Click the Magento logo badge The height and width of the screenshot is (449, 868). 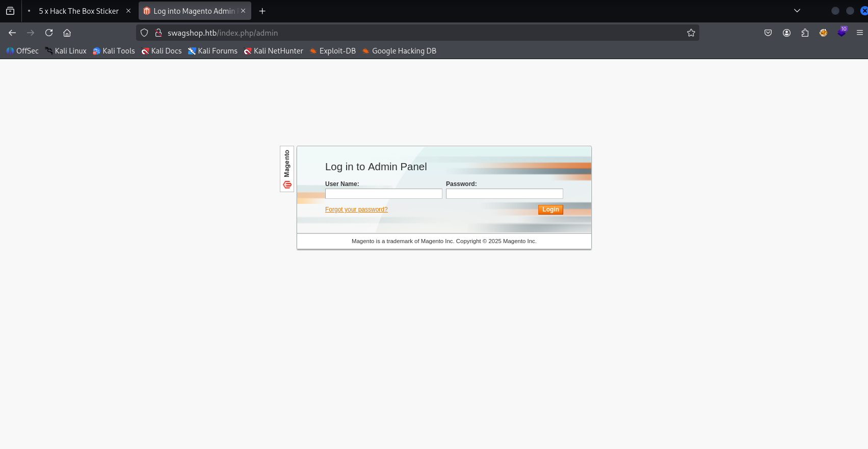(x=287, y=169)
